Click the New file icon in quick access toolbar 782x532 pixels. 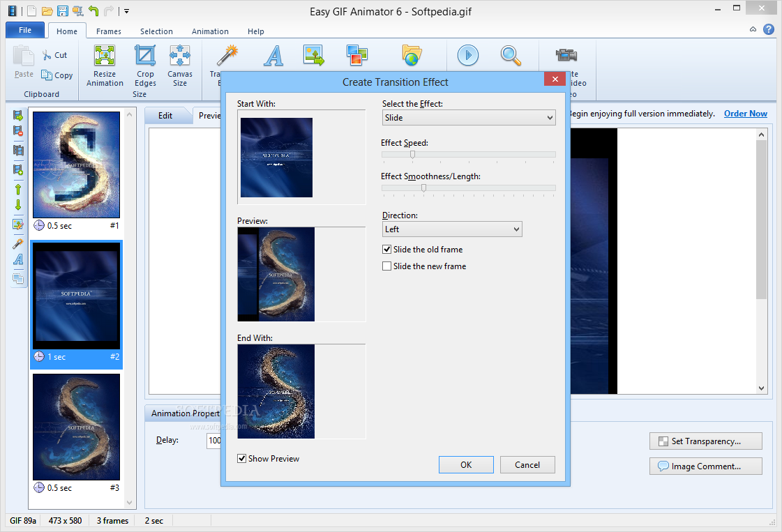(31, 10)
